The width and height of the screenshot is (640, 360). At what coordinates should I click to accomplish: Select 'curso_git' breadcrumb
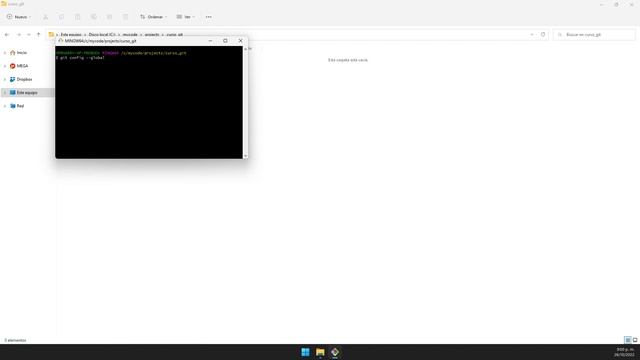click(x=174, y=35)
